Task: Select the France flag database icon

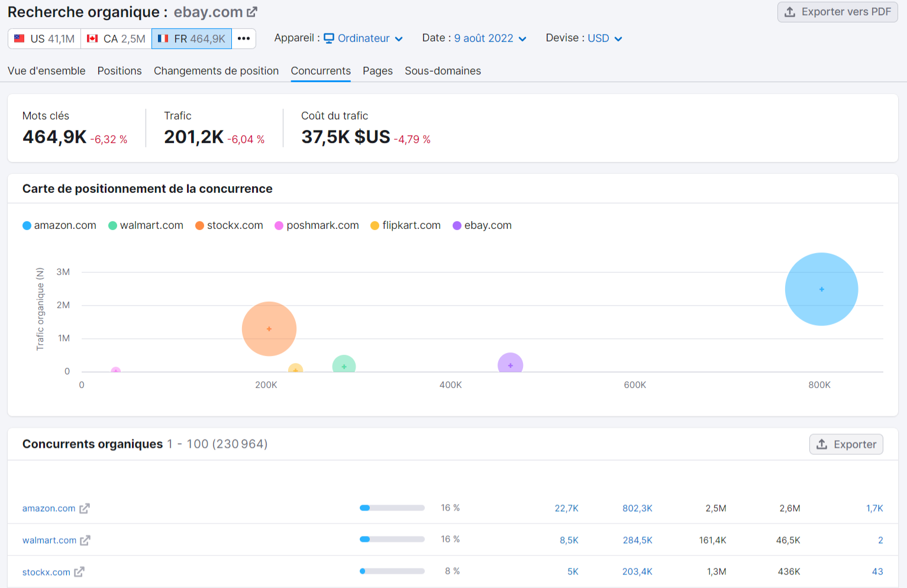Action: [163, 38]
